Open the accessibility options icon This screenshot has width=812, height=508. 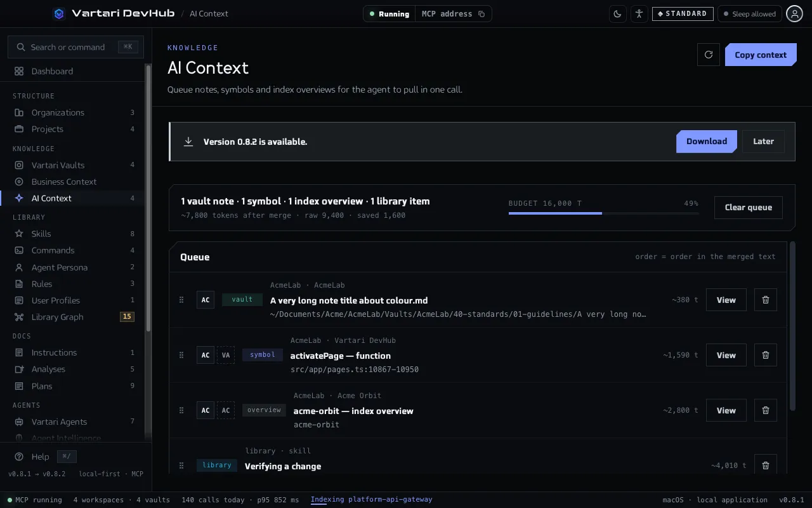click(x=639, y=14)
